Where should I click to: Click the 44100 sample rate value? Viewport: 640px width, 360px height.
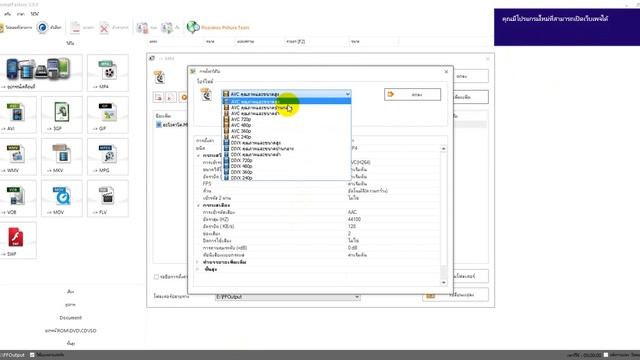pos(354,219)
